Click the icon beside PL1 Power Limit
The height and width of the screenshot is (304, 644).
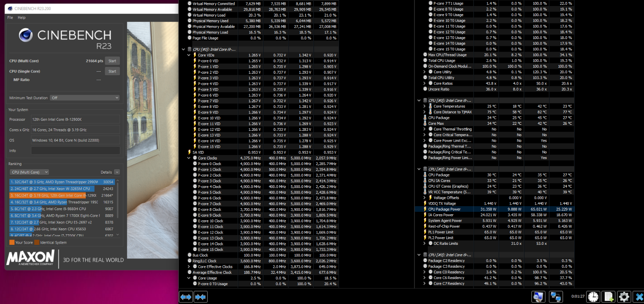pos(425,232)
